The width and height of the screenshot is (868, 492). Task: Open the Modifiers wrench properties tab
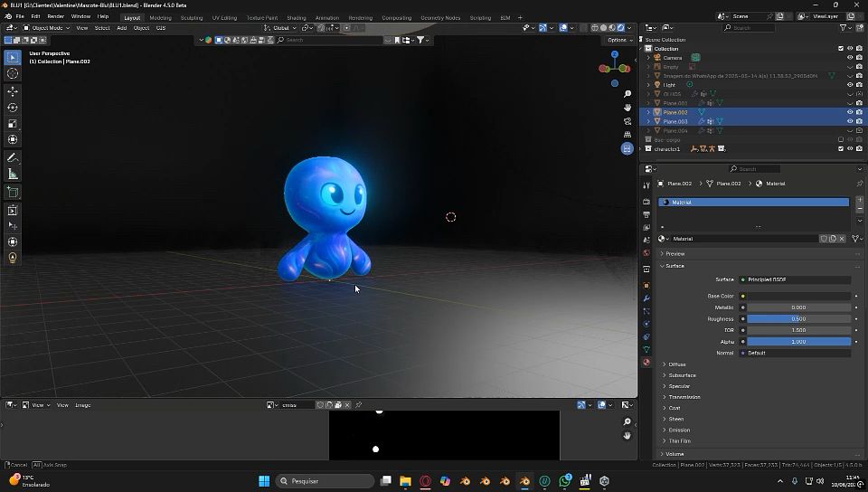point(646,298)
